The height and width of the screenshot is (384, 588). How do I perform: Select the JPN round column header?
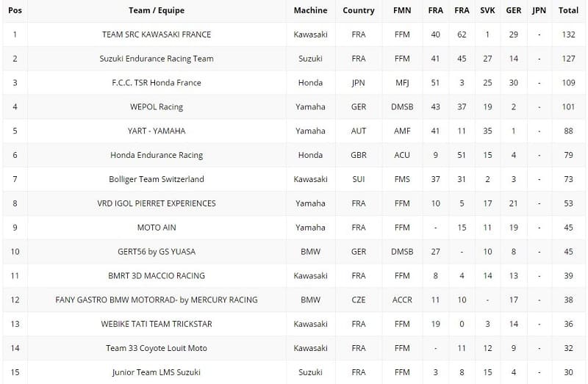(x=539, y=10)
